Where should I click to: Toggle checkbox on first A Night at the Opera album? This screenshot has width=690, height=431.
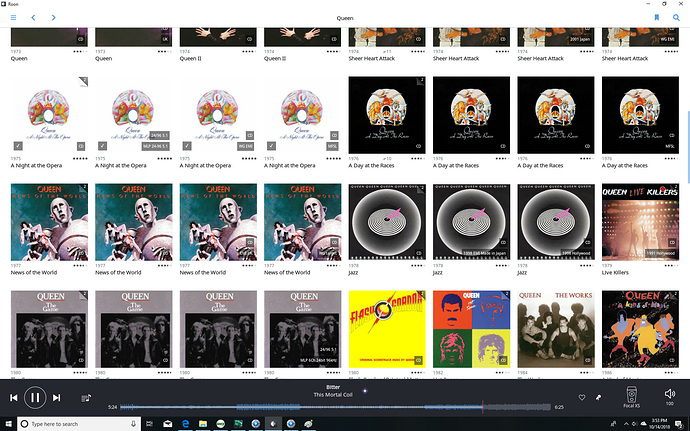18,146
